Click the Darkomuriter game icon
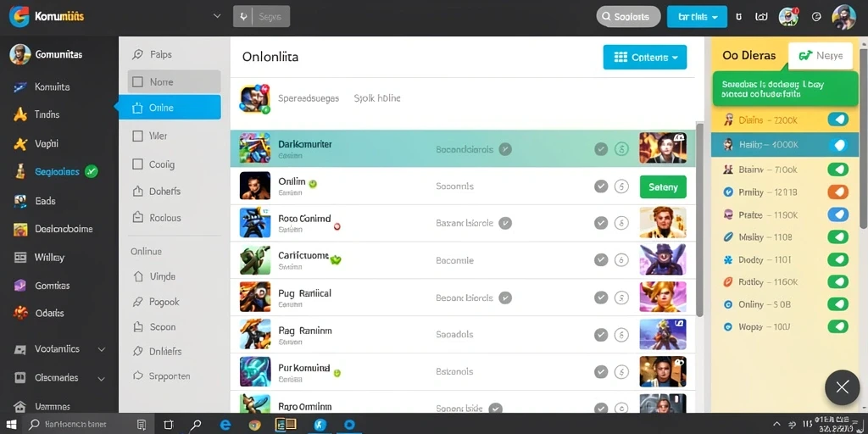Viewport: 868px width, 434px height. click(x=254, y=147)
